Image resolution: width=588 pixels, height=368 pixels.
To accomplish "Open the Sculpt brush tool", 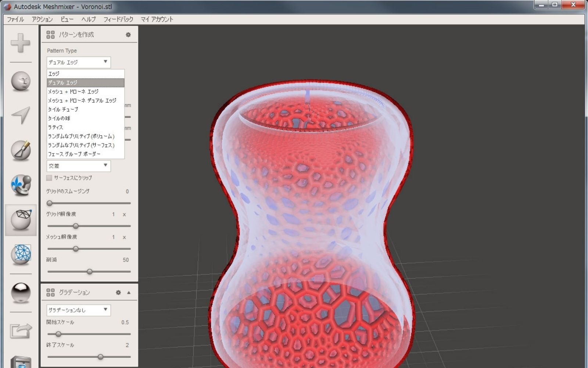I will pos(21,150).
